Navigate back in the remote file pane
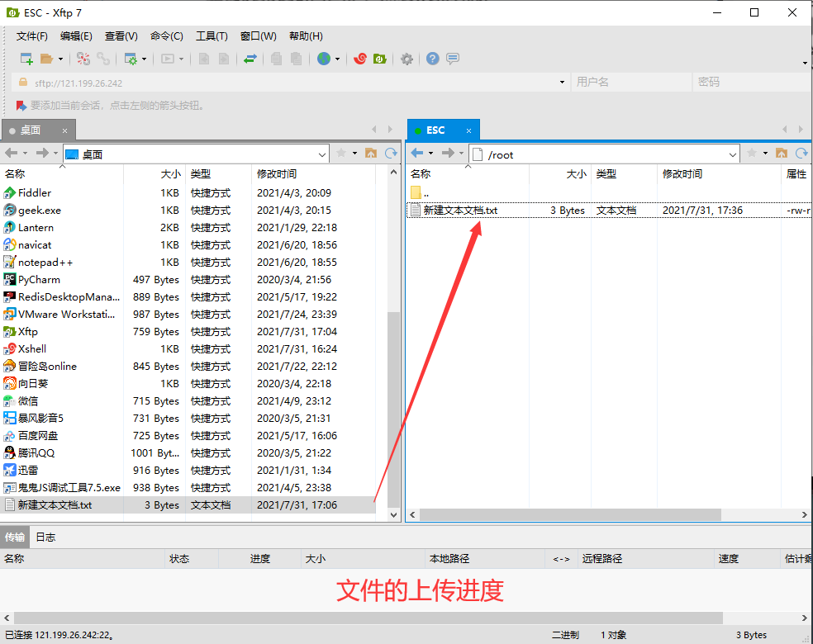This screenshot has height=644, width=813. (x=418, y=154)
